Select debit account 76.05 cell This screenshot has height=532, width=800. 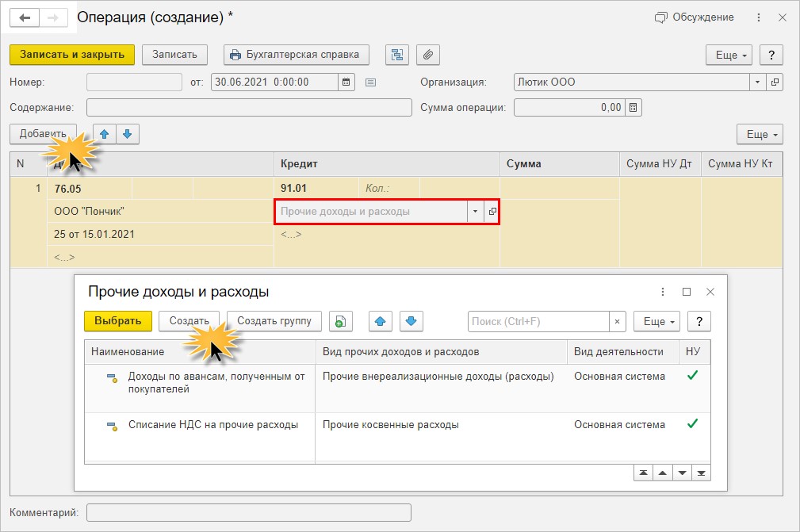point(90,189)
